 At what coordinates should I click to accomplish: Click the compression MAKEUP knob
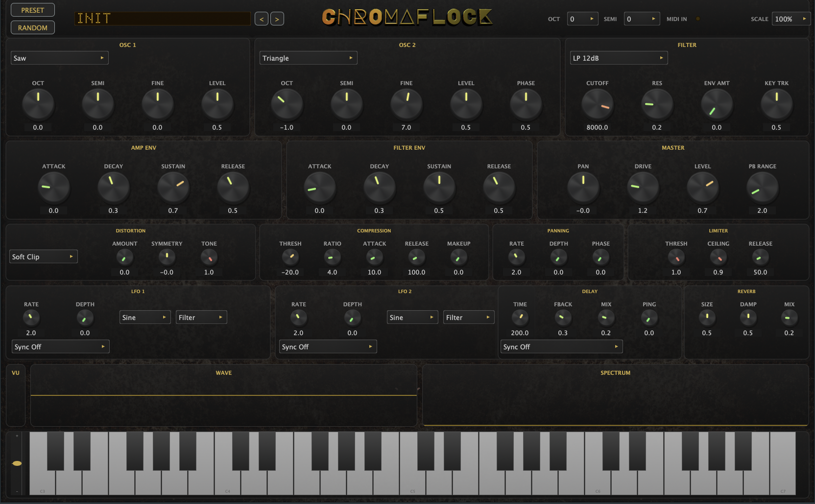pos(458,257)
